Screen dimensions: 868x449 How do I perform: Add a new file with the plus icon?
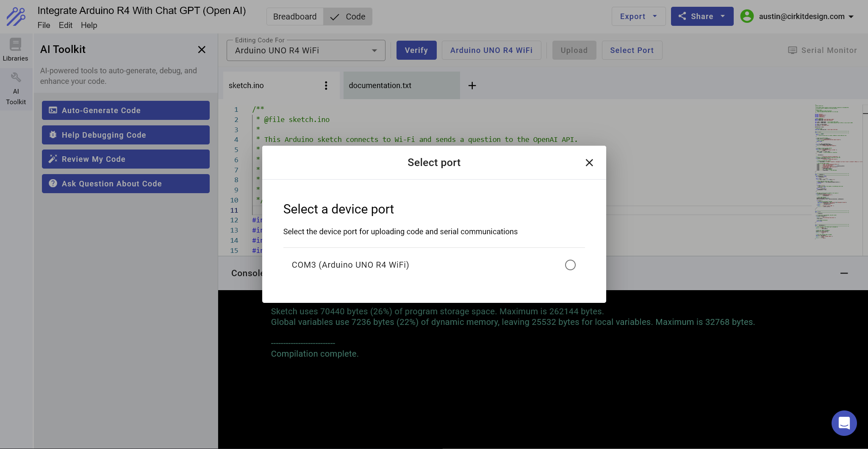(x=471, y=85)
